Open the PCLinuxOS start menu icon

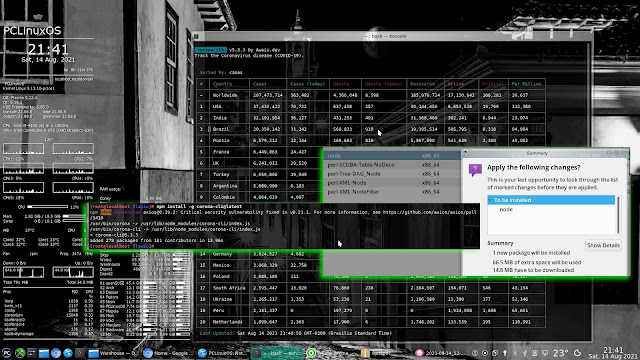pos(7,353)
